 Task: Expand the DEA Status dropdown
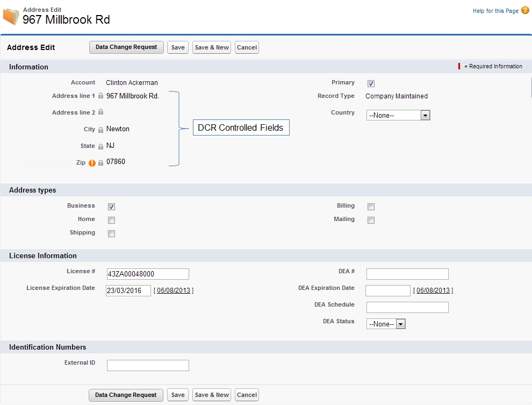(386, 324)
